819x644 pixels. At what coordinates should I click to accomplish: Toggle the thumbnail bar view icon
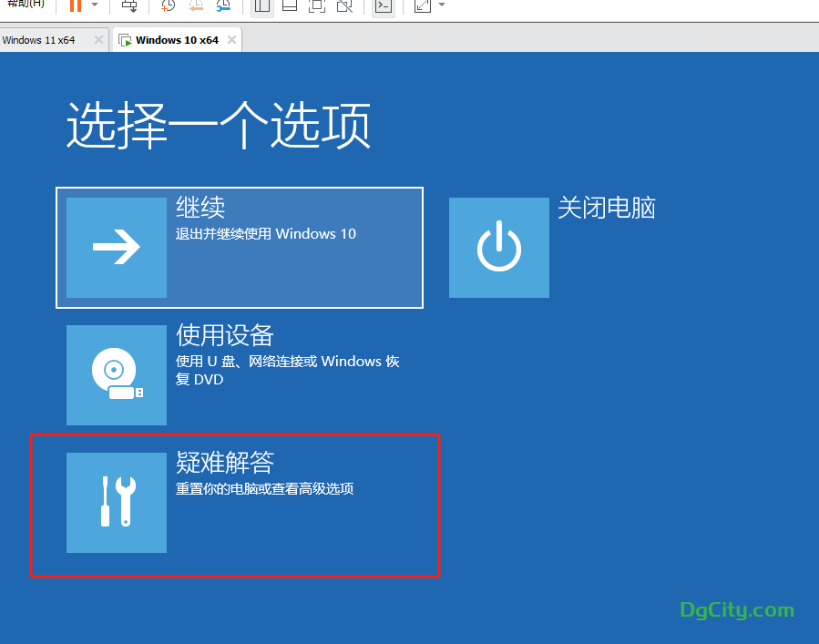click(x=290, y=5)
